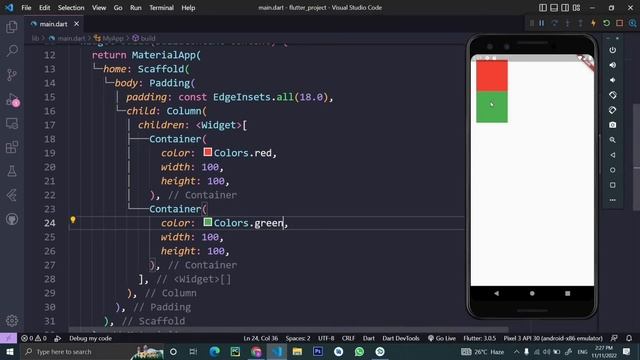Click the green Hot Restart icon
This screenshot has width=640, height=360.
(x=607, y=23)
